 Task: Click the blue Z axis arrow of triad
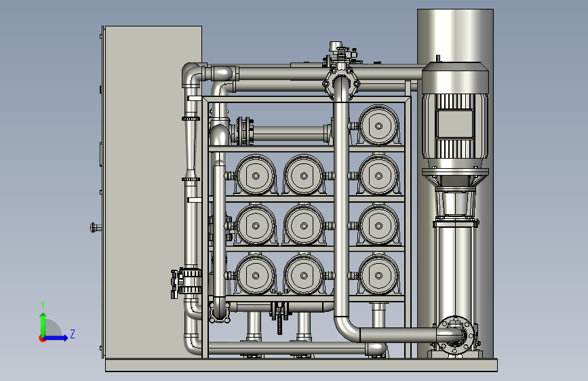point(56,338)
